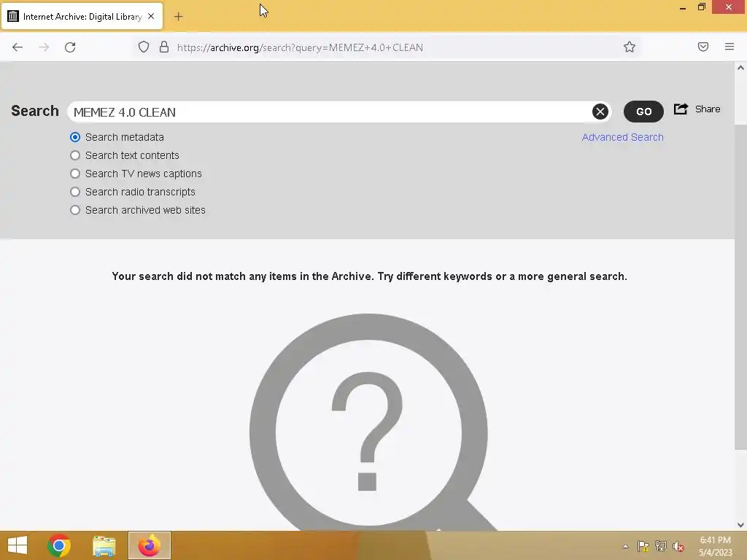Open the Action Center flag icon
The width and height of the screenshot is (747, 560).
[643, 546]
